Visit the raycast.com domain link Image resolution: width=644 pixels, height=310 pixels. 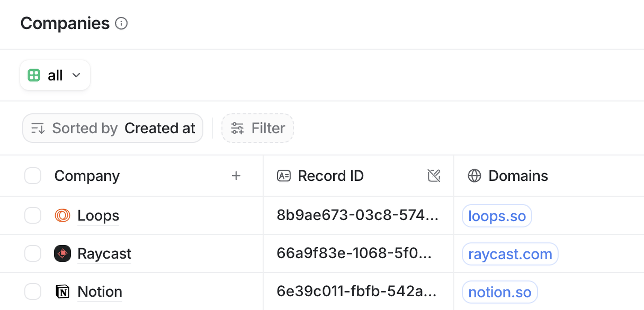pyautogui.click(x=510, y=254)
